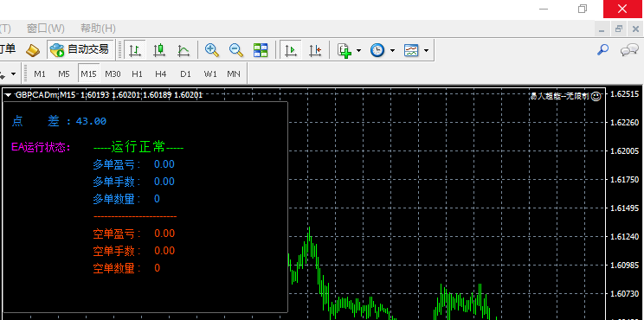Viewport: 644px width, 320px height.
Task: Expand the dropdown arrow left of M1
Action: (13, 74)
